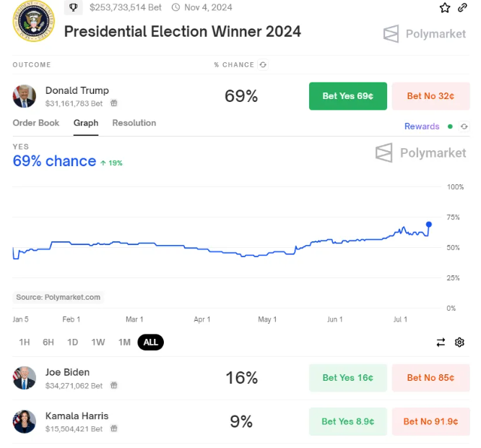Select the 1W time range

pos(98,342)
